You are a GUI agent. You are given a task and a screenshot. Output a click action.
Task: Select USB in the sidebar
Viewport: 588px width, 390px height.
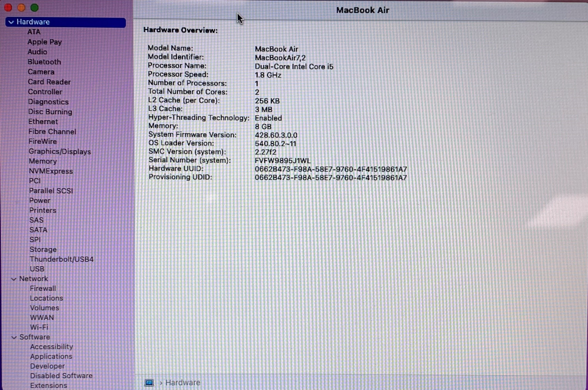point(37,269)
